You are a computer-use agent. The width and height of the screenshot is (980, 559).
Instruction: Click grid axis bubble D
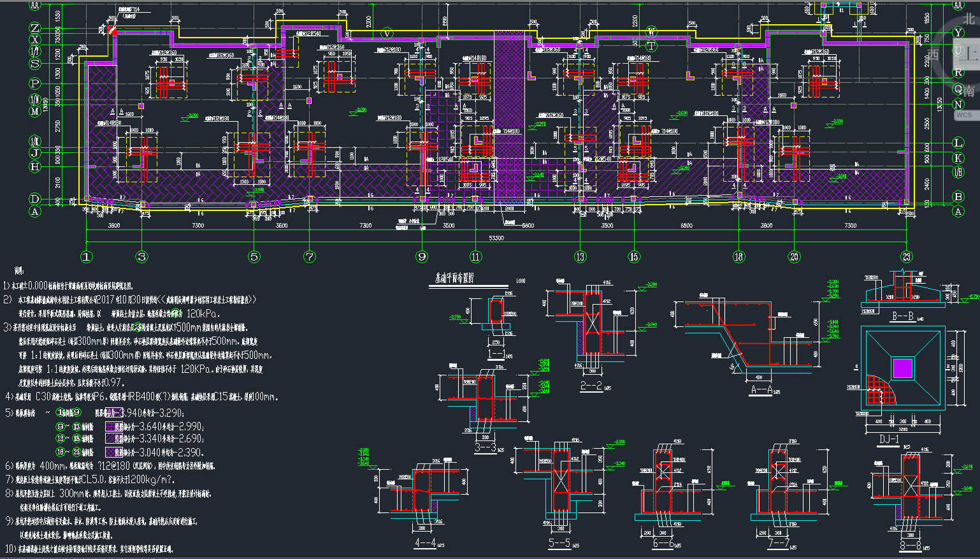(x=35, y=200)
